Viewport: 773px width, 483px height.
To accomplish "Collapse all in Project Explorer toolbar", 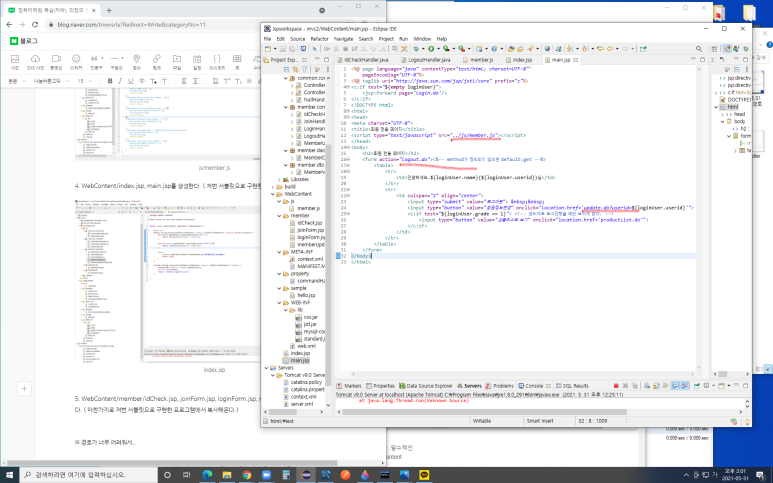I will click(x=286, y=69).
